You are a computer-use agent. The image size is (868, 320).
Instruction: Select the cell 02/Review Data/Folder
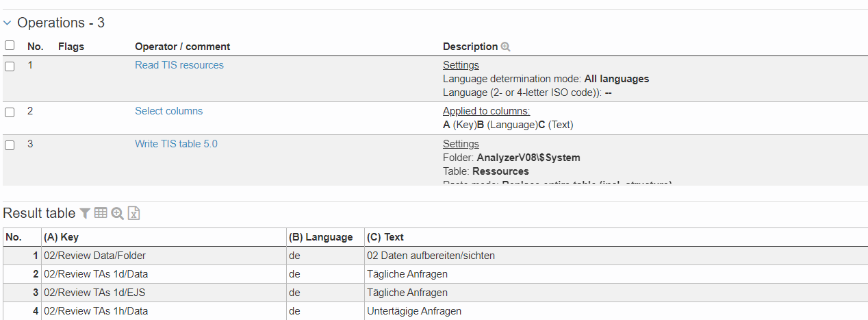[164, 256]
